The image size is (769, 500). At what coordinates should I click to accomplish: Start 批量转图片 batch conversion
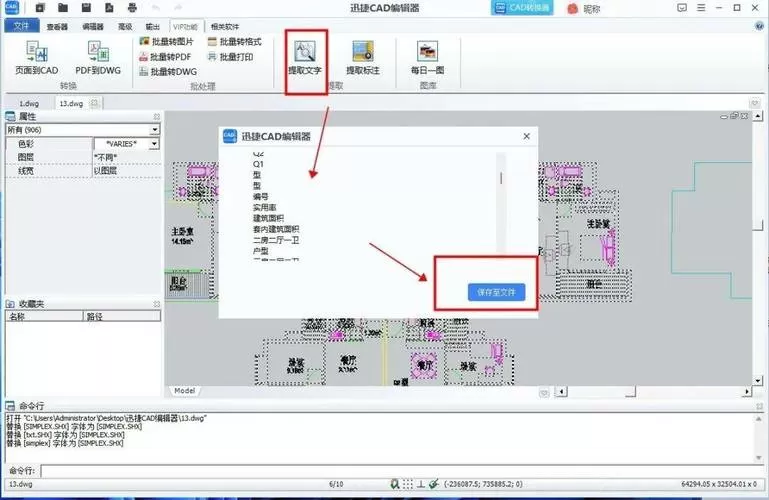(x=167, y=42)
